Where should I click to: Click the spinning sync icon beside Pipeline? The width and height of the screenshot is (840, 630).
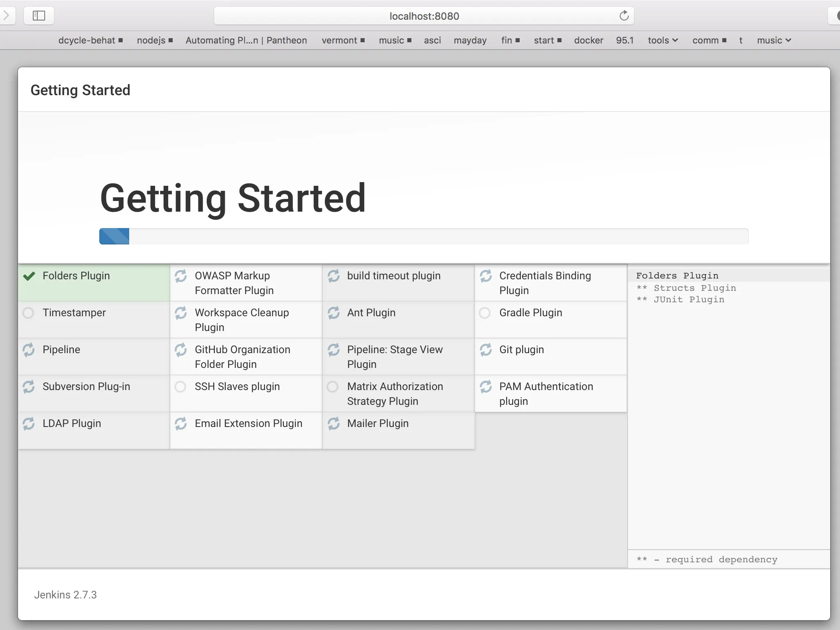29,350
